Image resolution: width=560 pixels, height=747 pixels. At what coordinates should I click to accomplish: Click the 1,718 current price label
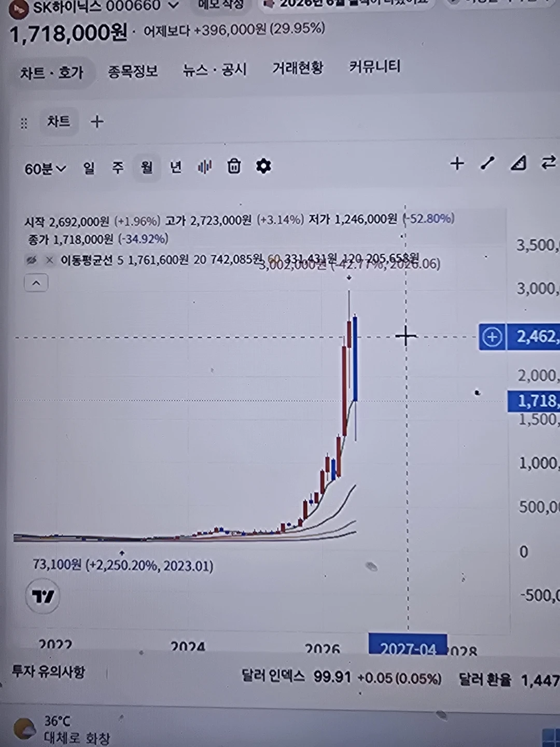(534, 401)
